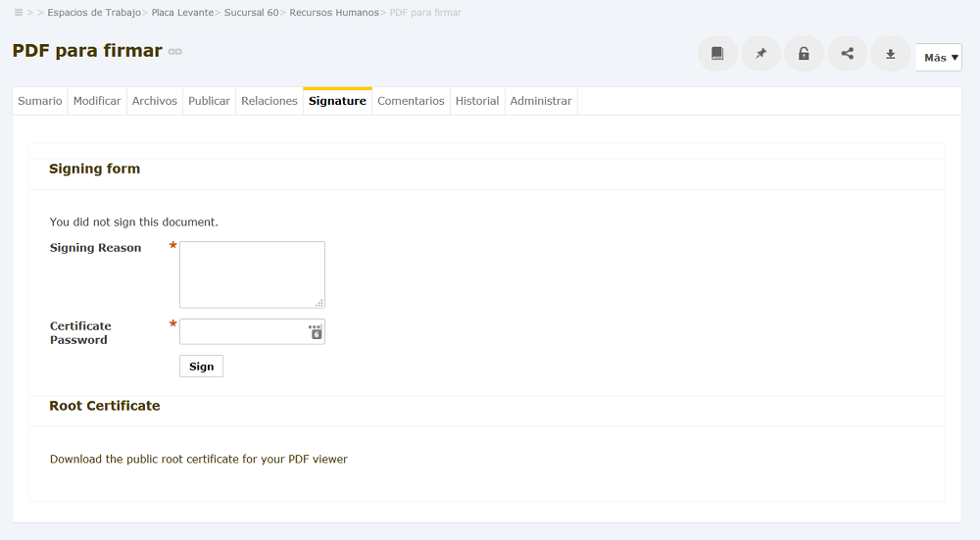
Task: Click permalink chain icon beside title
Action: [x=175, y=52]
